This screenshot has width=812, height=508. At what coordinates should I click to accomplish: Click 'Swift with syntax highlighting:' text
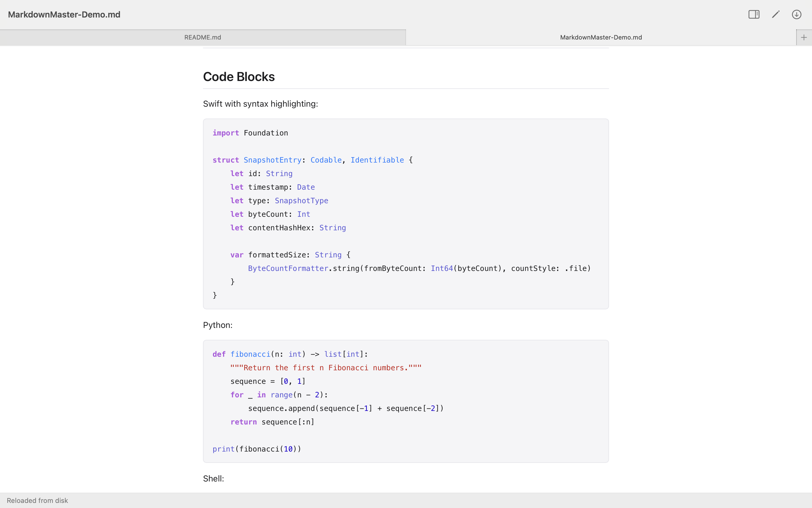[x=261, y=104]
